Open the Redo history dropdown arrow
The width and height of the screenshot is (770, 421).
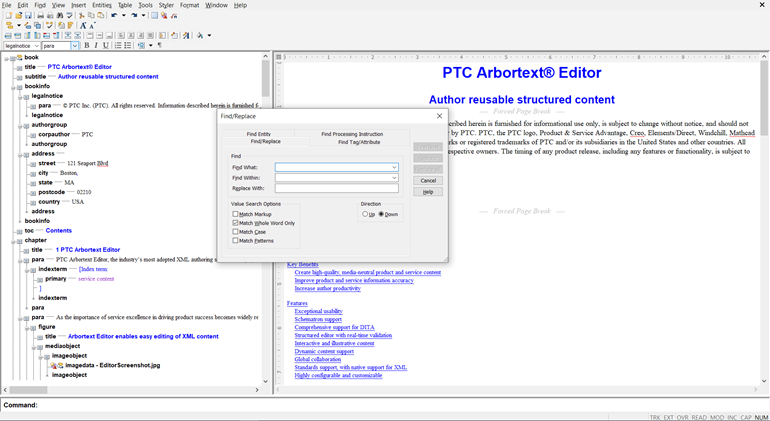tap(143, 15)
